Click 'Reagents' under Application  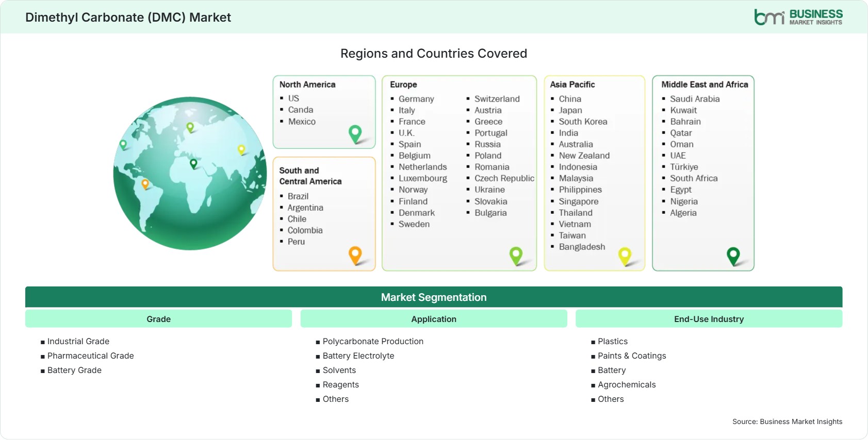click(x=341, y=384)
